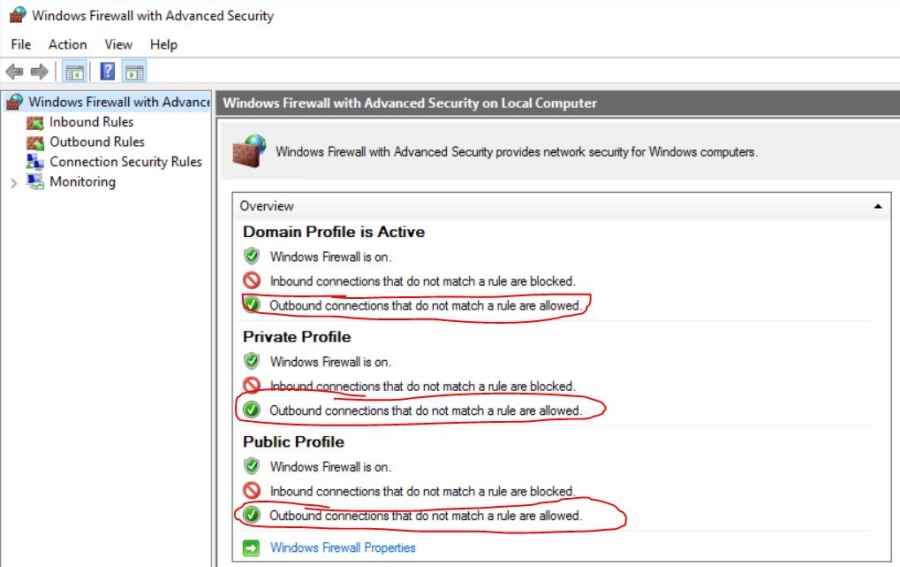The width and height of the screenshot is (900, 567).
Task: Select the Outbound Rules icon in tree
Action: tap(35, 142)
